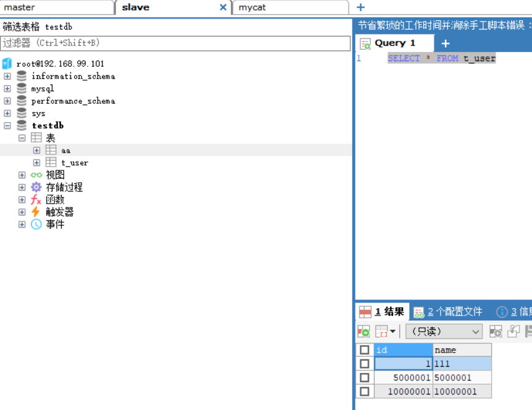
Task: Check the checkbox on row 5000001
Action: (x=365, y=377)
